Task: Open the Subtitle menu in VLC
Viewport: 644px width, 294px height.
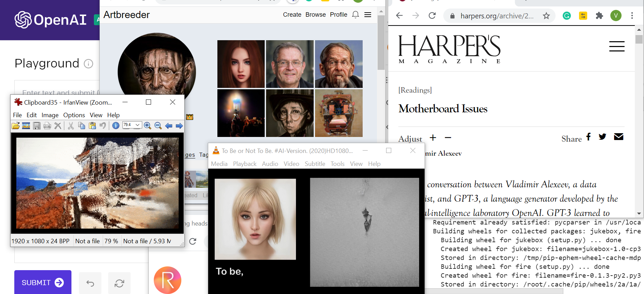Action: 315,164
